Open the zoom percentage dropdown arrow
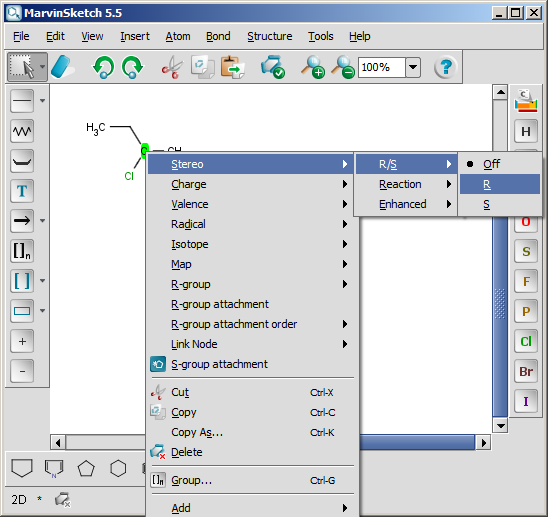Viewport: 548px width, 517px height. [413, 67]
